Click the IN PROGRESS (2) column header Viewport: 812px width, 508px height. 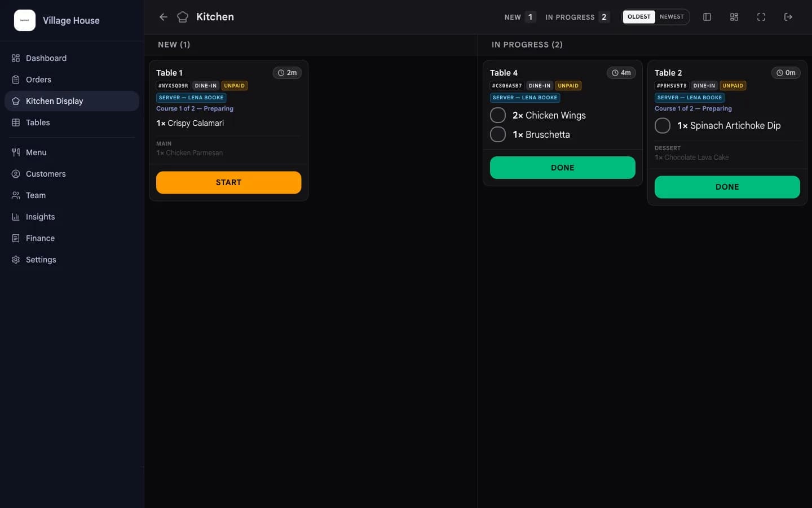[527, 45]
